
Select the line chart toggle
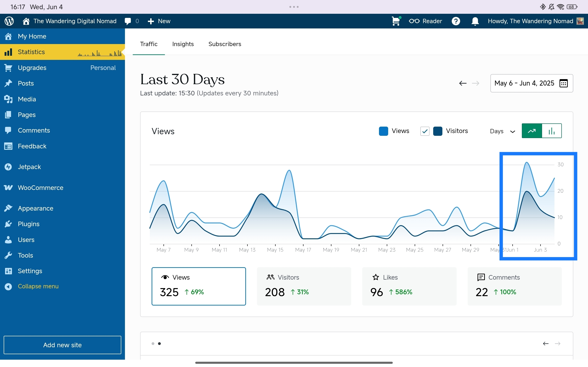[532, 131]
